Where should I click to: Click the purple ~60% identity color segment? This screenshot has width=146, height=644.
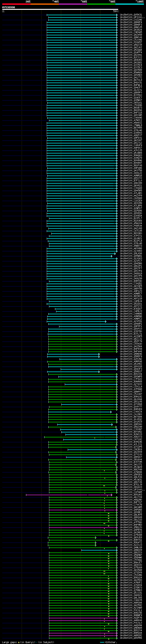point(73,4)
